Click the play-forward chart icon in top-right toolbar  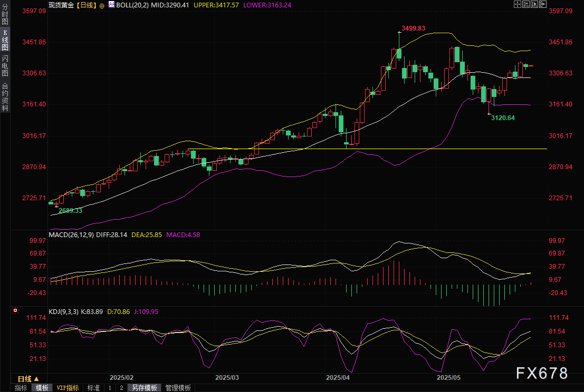pos(534,4)
